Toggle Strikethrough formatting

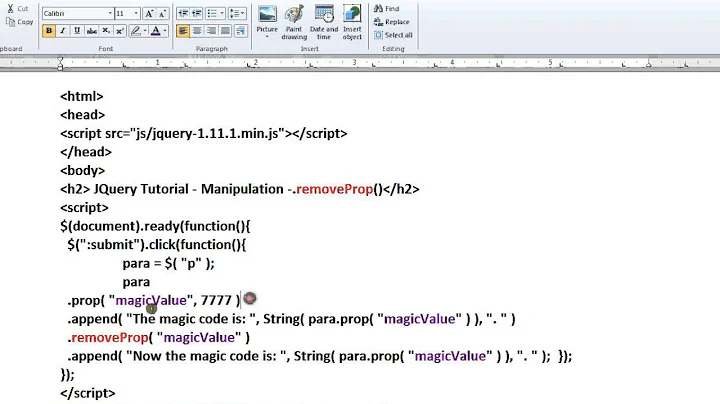(91, 31)
